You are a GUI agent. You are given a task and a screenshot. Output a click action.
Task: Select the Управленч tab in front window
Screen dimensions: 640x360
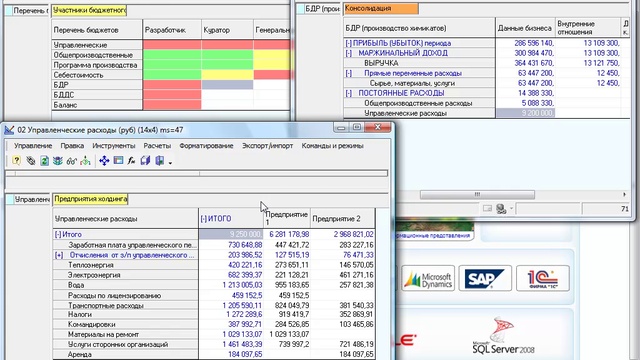coord(28,199)
